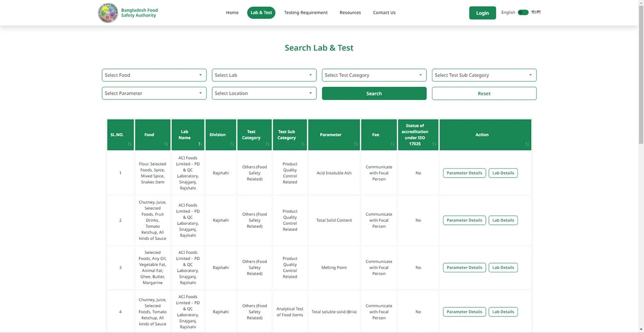This screenshot has height=333, width=644.
Task: Sort table by Lab Name column arrows
Action: tap(200, 144)
